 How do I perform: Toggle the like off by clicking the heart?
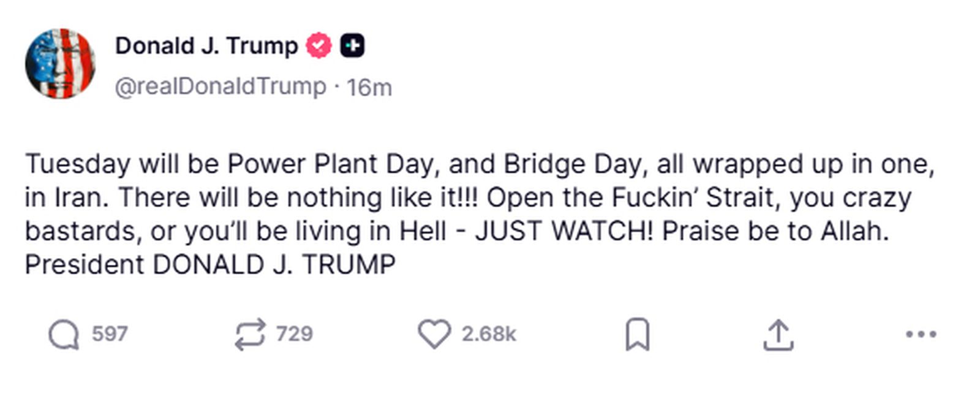coord(435,333)
